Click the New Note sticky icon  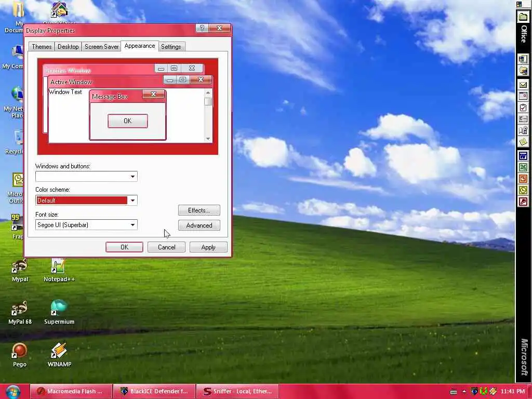tap(523, 142)
